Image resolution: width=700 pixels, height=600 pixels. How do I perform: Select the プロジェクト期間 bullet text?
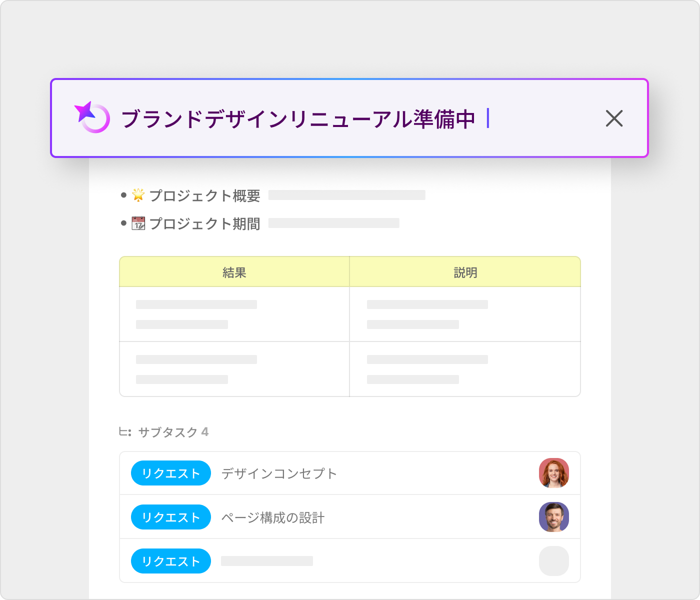tap(204, 223)
